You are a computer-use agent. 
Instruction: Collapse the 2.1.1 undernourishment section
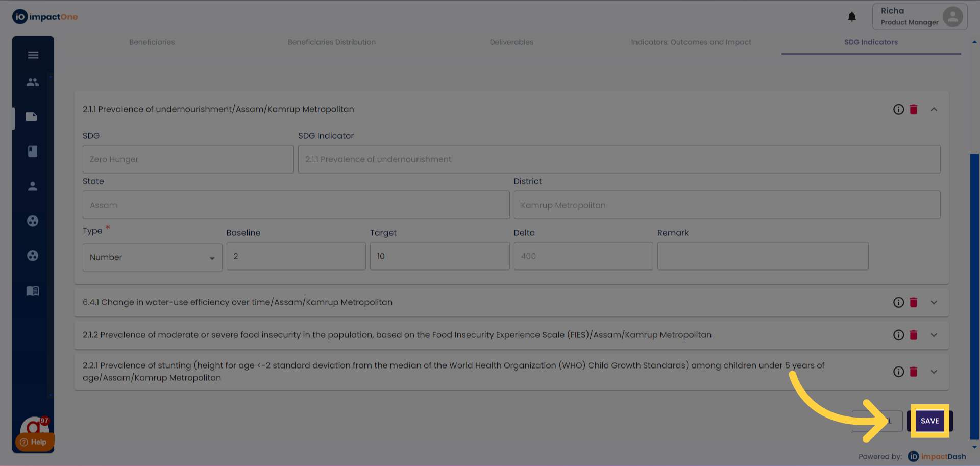pyautogui.click(x=934, y=109)
